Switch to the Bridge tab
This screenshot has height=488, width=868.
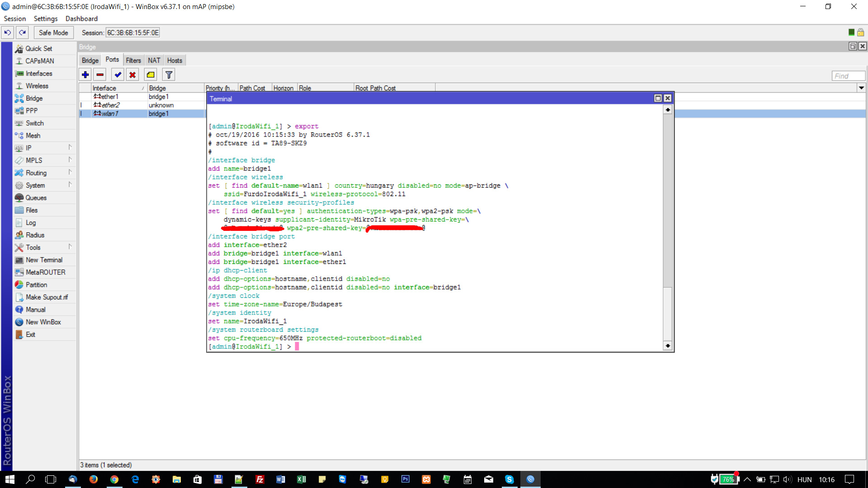(90, 61)
